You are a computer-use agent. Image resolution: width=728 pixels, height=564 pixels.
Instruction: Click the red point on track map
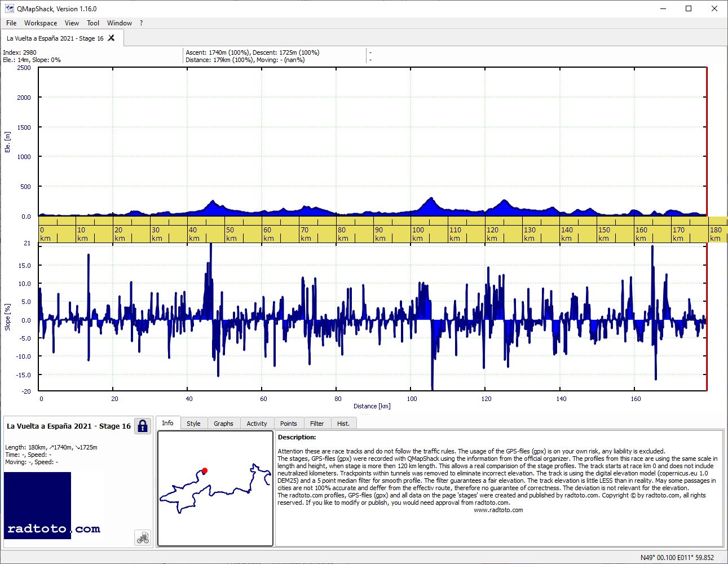click(205, 470)
